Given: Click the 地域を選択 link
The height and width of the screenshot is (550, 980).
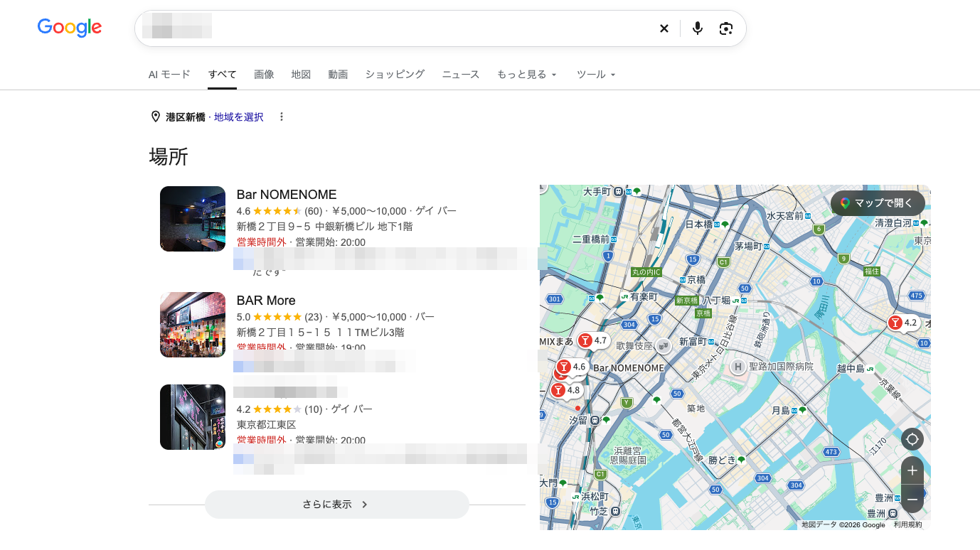Looking at the screenshot, I should pyautogui.click(x=238, y=117).
